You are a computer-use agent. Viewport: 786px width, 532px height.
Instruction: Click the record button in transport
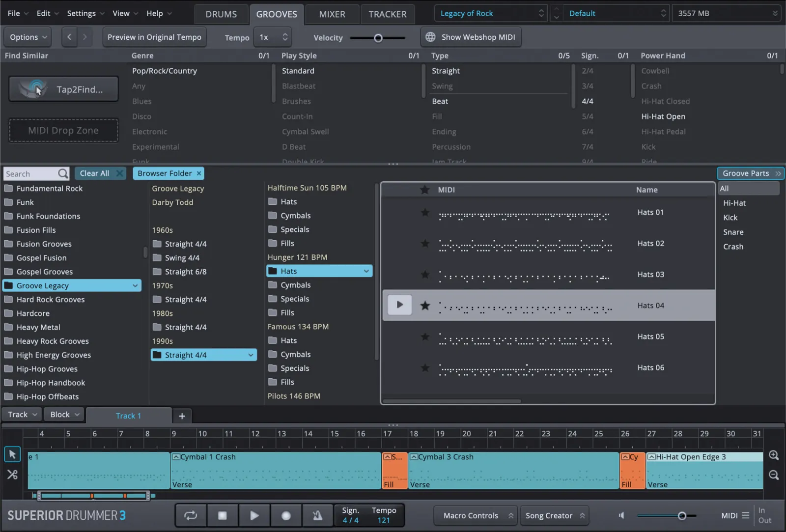point(286,515)
